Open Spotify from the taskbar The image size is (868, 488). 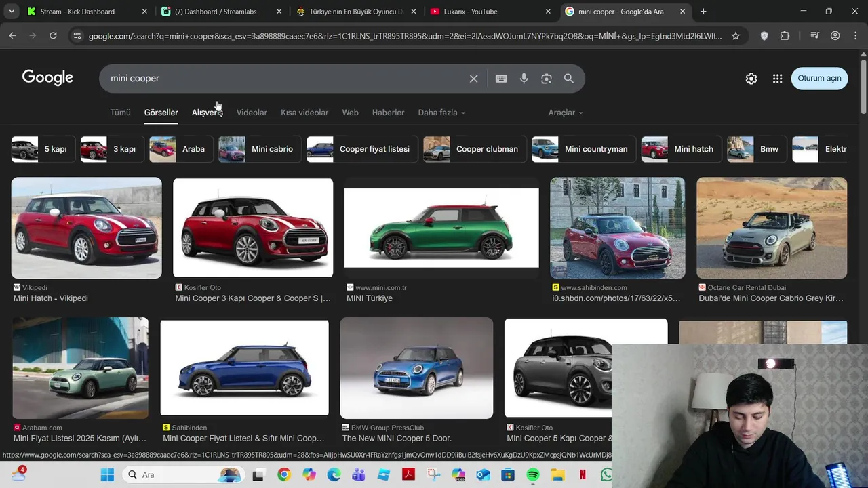[533, 474]
